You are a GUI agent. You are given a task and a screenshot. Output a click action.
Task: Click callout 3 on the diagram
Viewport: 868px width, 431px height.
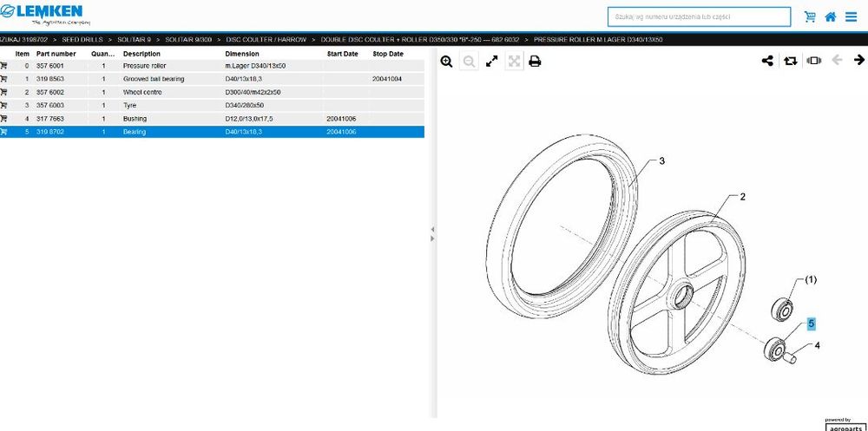pyautogui.click(x=662, y=161)
